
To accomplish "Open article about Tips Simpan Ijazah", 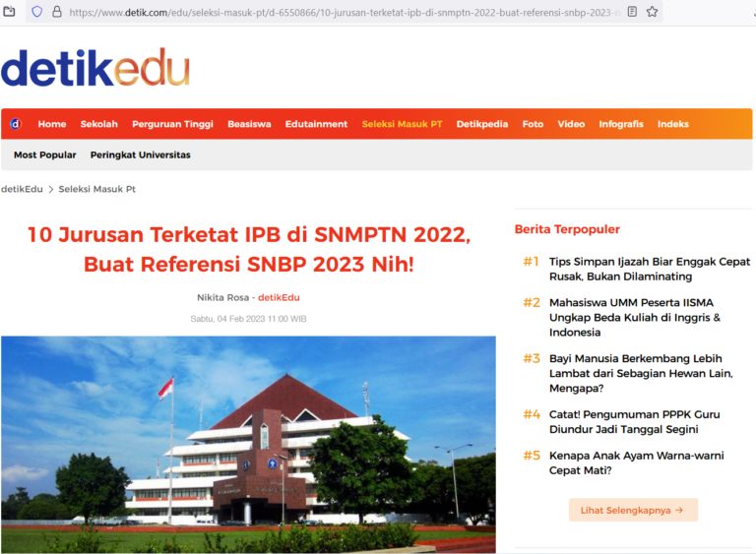I will coord(649,269).
